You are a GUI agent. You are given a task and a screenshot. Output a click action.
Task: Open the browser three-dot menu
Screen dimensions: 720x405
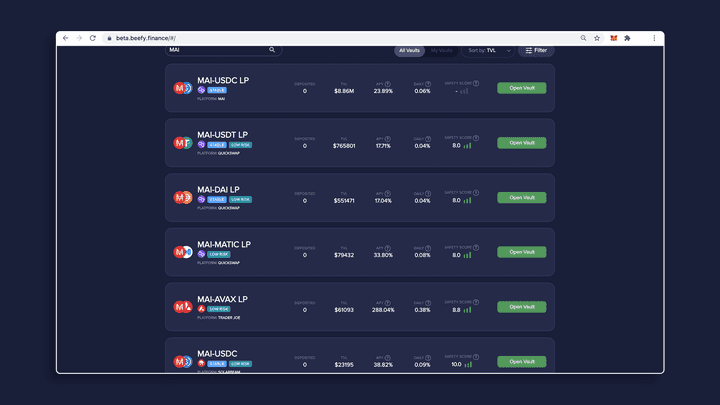click(x=655, y=38)
